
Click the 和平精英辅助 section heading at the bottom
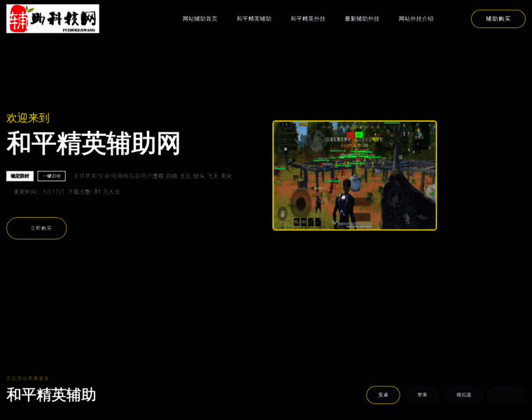[51, 395]
